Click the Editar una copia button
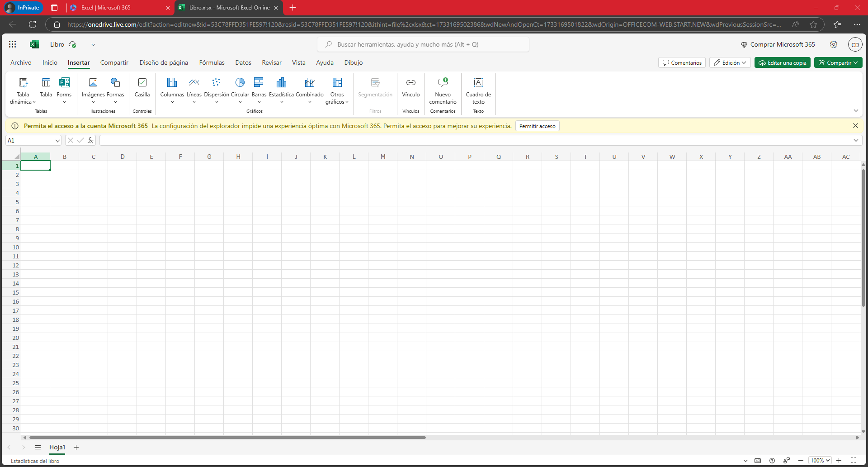This screenshot has width=868, height=467. [x=782, y=63]
